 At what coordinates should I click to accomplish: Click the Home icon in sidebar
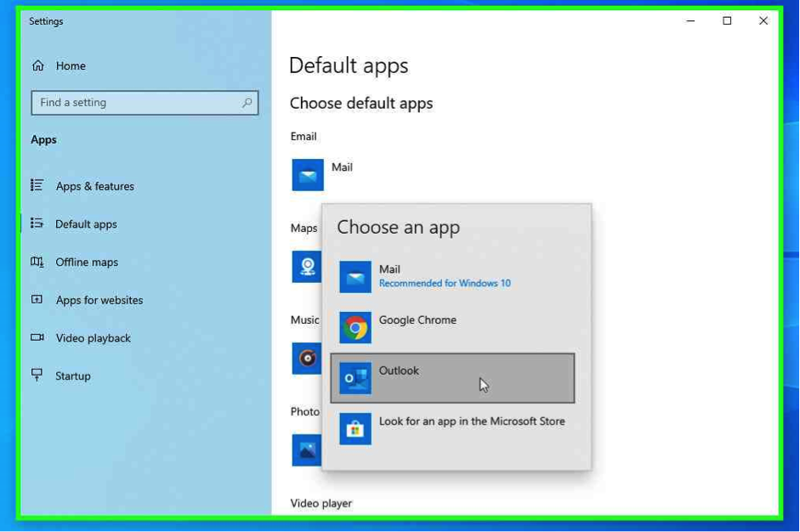click(38, 65)
